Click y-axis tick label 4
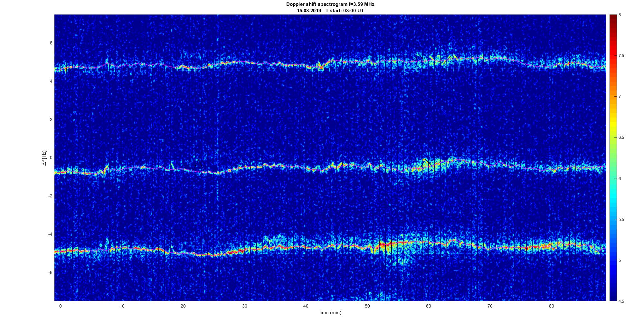The width and height of the screenshot is (644, 323). pyautogui.click(x=51, y=81)
